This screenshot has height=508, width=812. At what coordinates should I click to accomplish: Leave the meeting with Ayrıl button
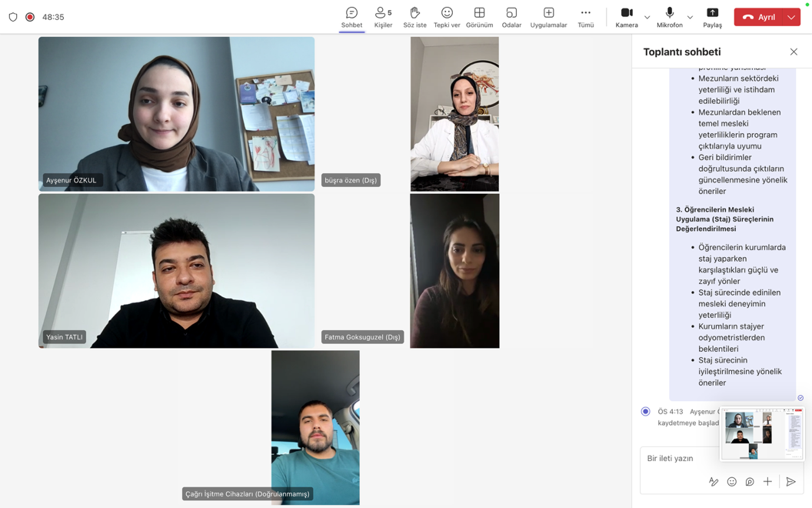tap(758, 17)
